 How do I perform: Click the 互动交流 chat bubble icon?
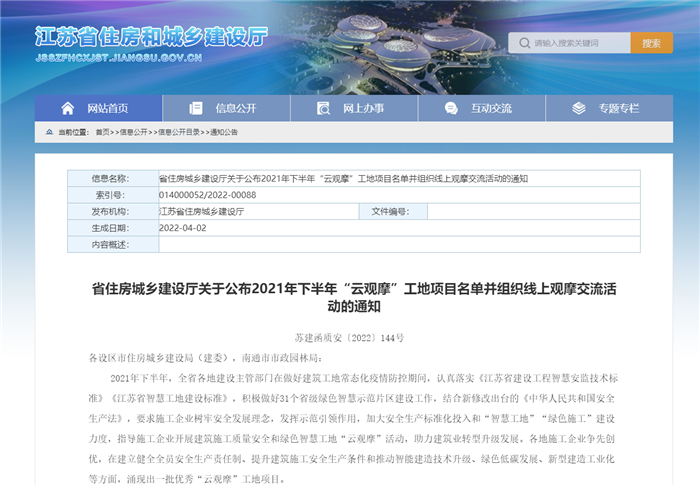(x=452, y=108)
